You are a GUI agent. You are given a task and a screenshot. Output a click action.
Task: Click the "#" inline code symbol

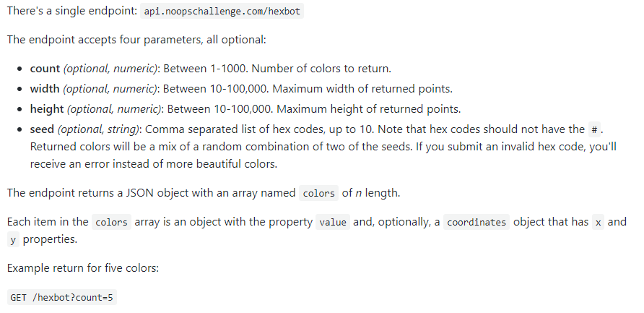(x=594, y=129)
